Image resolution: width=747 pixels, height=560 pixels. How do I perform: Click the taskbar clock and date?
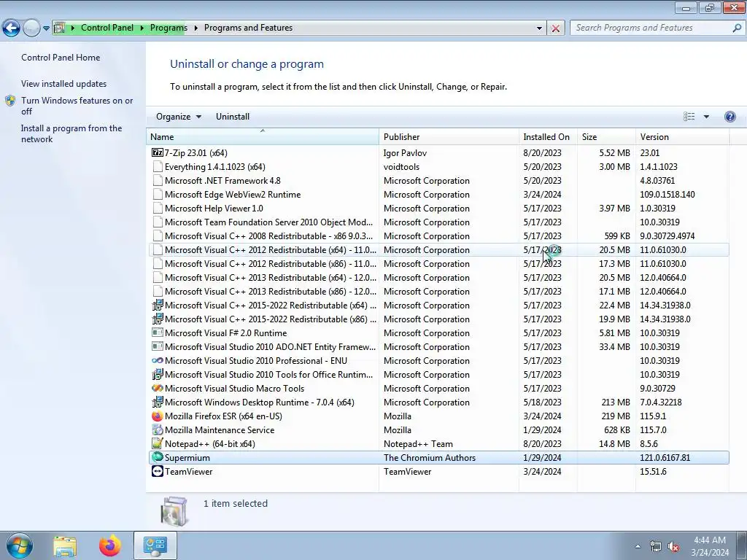coord(710,546)
